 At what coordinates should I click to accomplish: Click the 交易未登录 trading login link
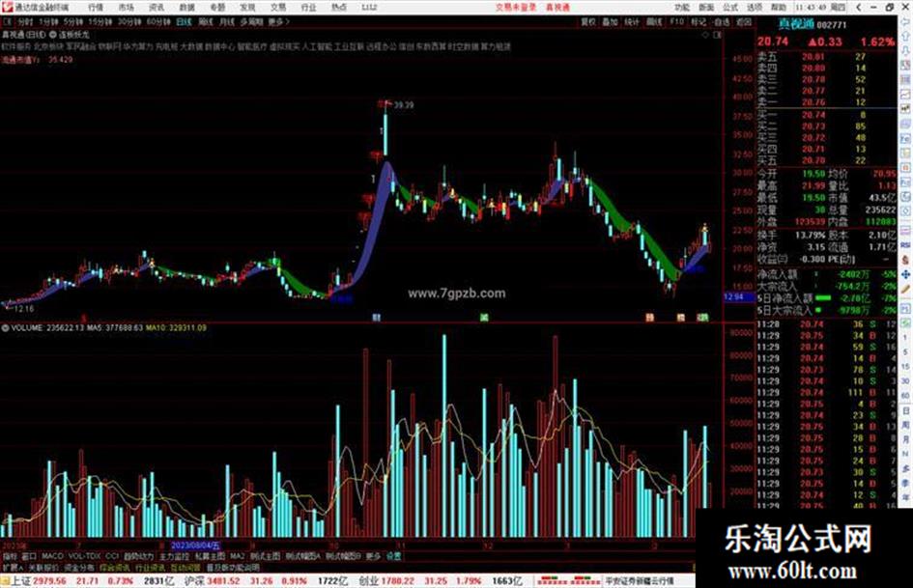click(515, 7)
